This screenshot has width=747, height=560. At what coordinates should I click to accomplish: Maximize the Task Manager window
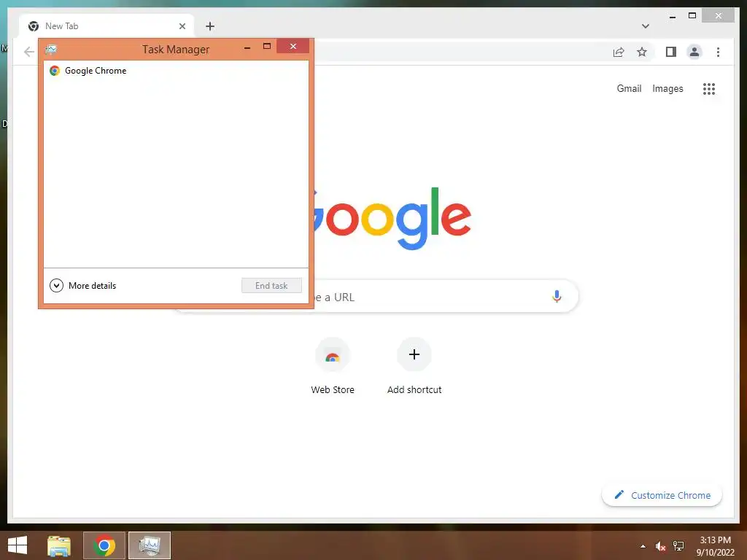coord(267,46)
